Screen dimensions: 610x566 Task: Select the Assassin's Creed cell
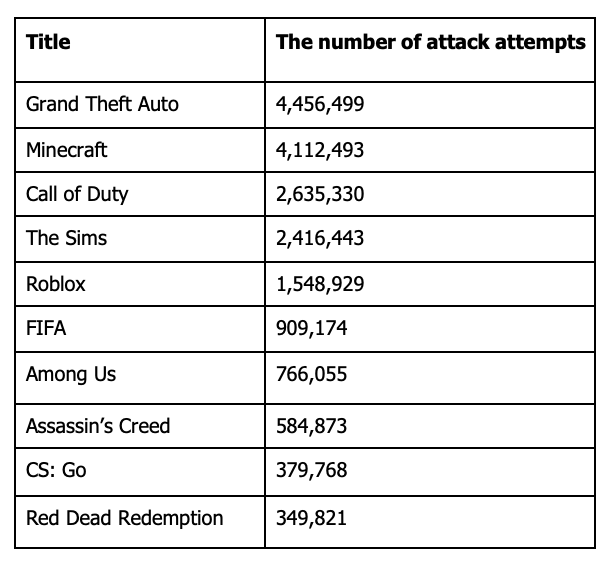pyautogui.click(x=98, y=426)
